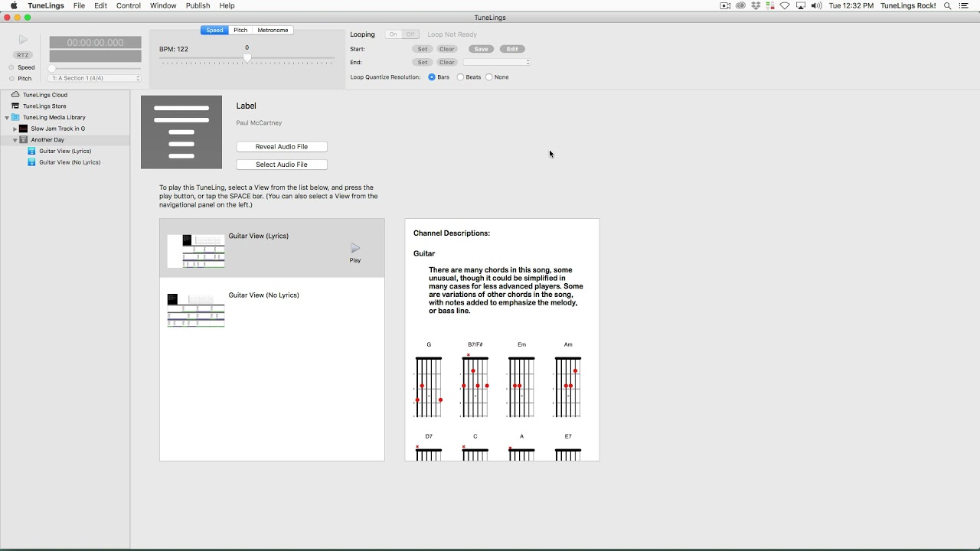
Task: Turn looping Off
Action: 410,34
